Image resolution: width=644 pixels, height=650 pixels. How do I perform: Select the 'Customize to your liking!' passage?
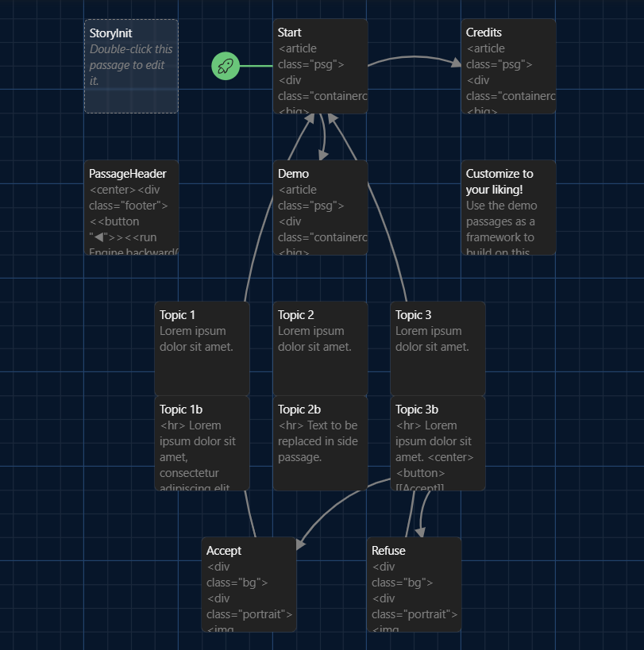pyautogui.click(x=509, y=208)
